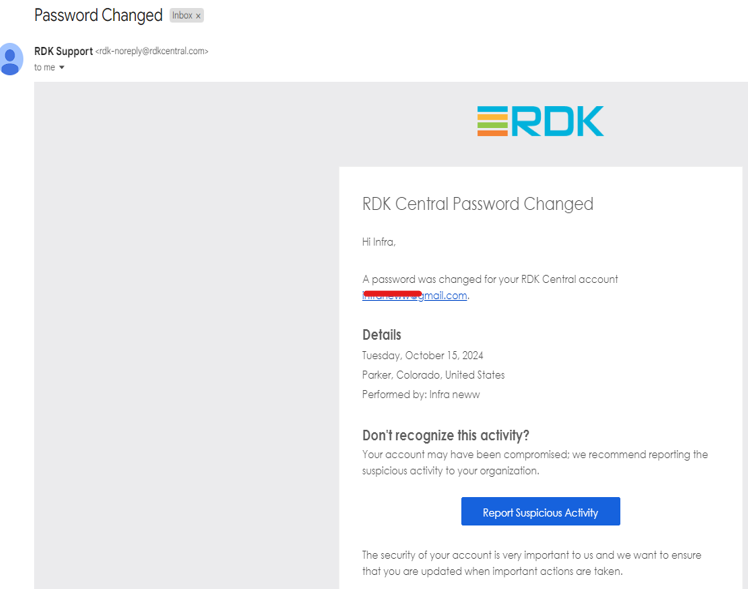Click the RDK logo in email header
Viewport: 748px width, 589px height.
pyautogui.click(x=540, y=121)
